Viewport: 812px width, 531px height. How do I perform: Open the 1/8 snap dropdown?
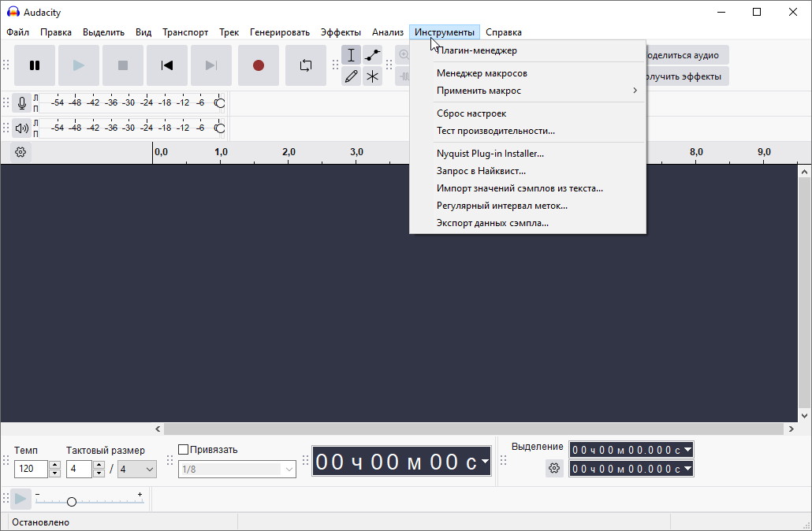[x=237, y=470]
